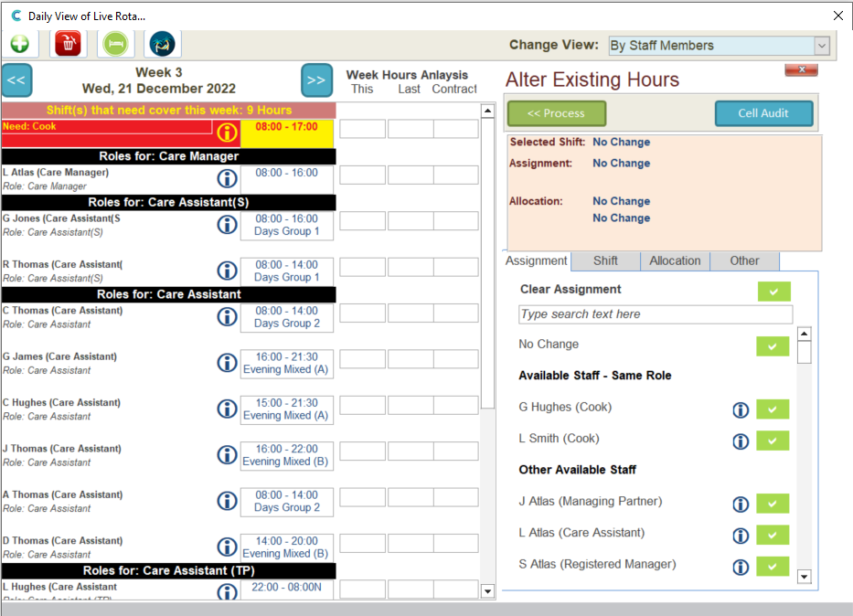Go to the next day with >> arrow
This screenshot has width=853, height=616.
coord(316,80)
